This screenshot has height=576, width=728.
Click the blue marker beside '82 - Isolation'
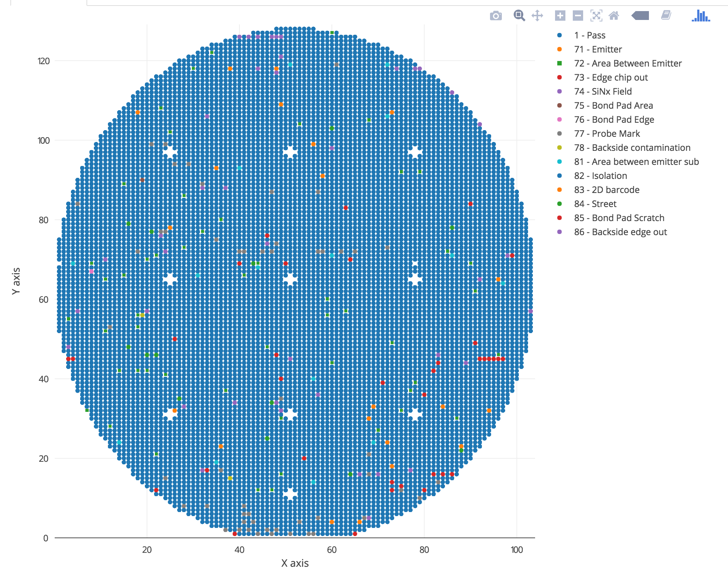tap(559, 176)
